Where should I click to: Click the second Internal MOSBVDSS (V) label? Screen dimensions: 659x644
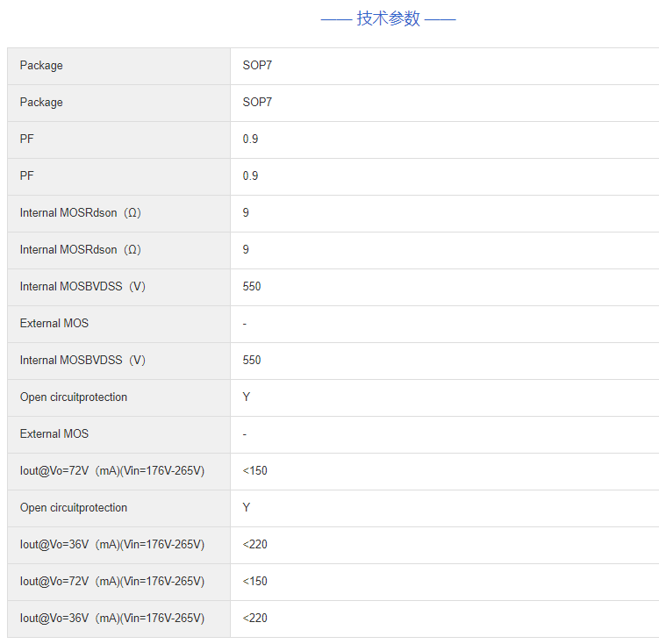pos(82,361)
